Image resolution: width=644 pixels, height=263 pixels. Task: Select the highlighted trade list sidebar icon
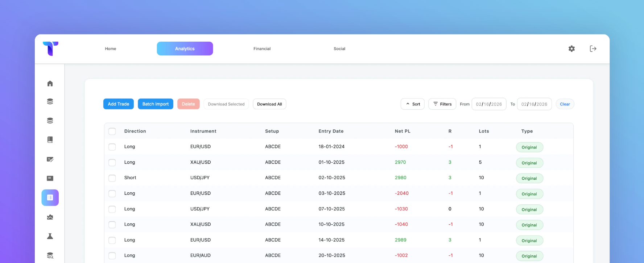pyautogui.click(x=50, y=198)
